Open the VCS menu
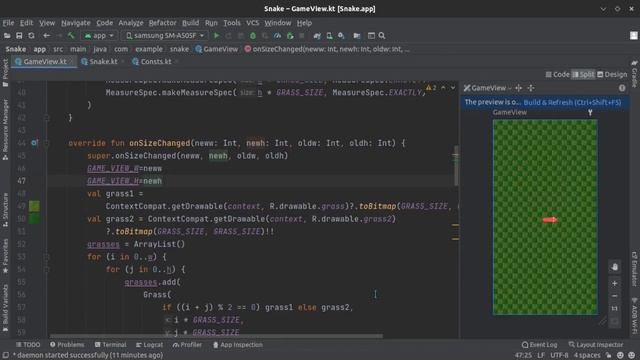Image resolution: width=640 pixels, height=360 pixels. (252, 23)
